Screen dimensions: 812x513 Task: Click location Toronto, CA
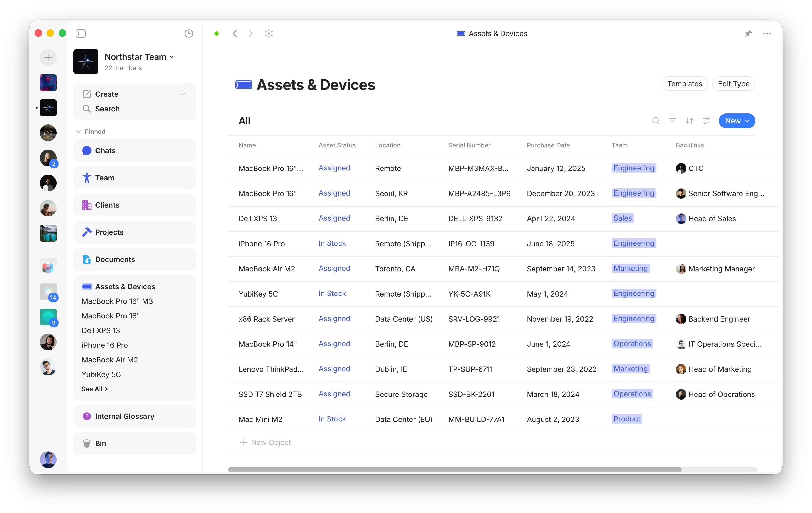[395, 269]
